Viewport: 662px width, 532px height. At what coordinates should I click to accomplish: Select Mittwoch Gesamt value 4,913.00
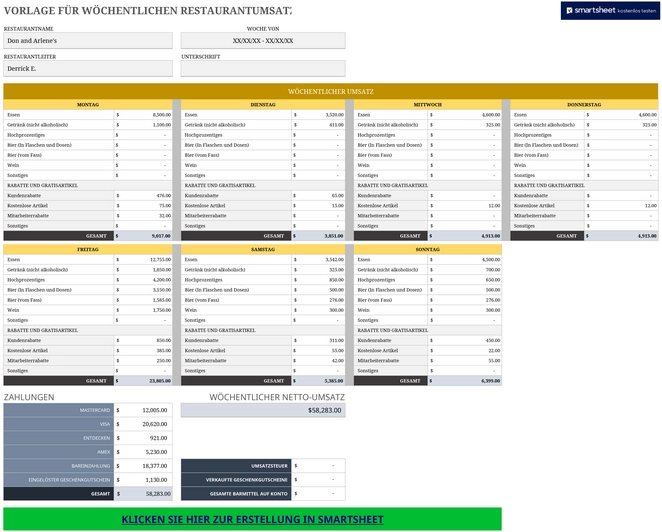point(464,236)
